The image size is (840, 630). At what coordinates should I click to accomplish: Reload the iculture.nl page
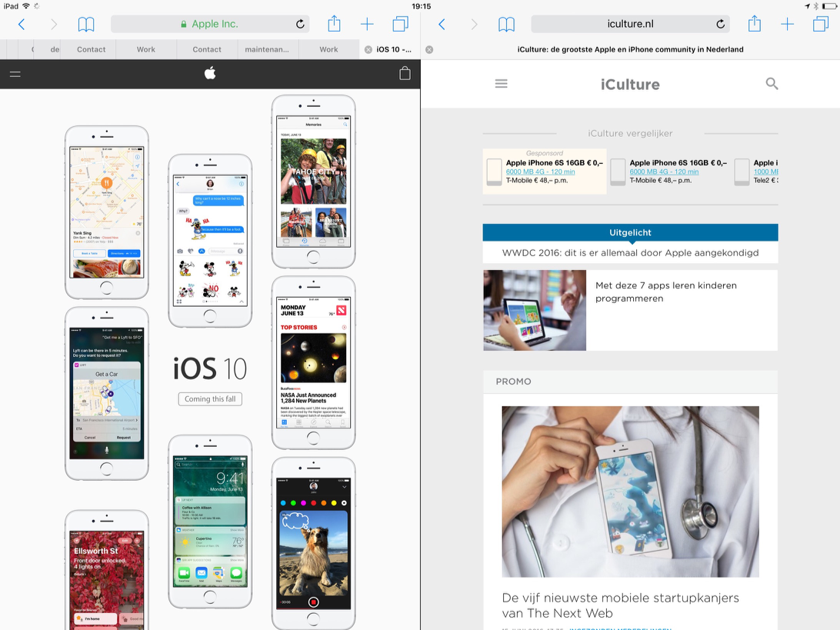click(721, 24)
